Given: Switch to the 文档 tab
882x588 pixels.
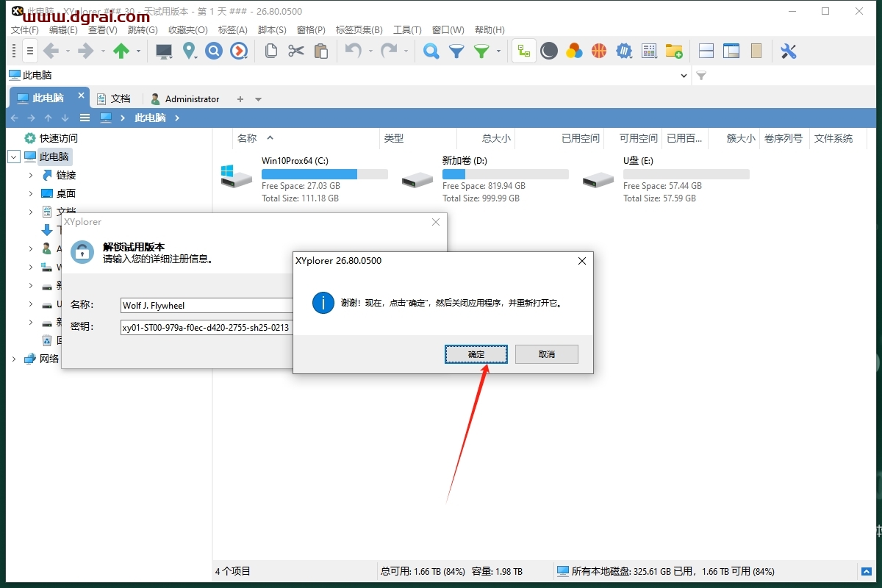Looking at the screenshot, I should pyautogui.click(x=114, y=98).
